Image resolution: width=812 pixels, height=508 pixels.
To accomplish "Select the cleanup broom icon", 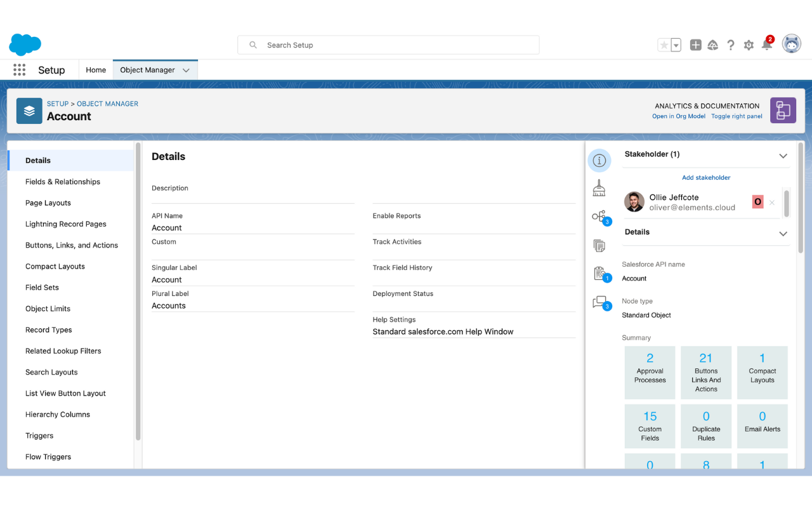I will [x=599, y=189].
